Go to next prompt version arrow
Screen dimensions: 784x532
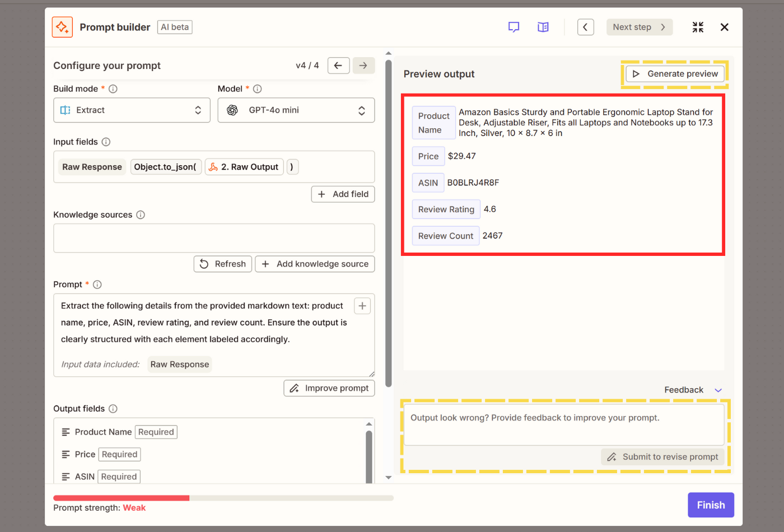[363, 66]
